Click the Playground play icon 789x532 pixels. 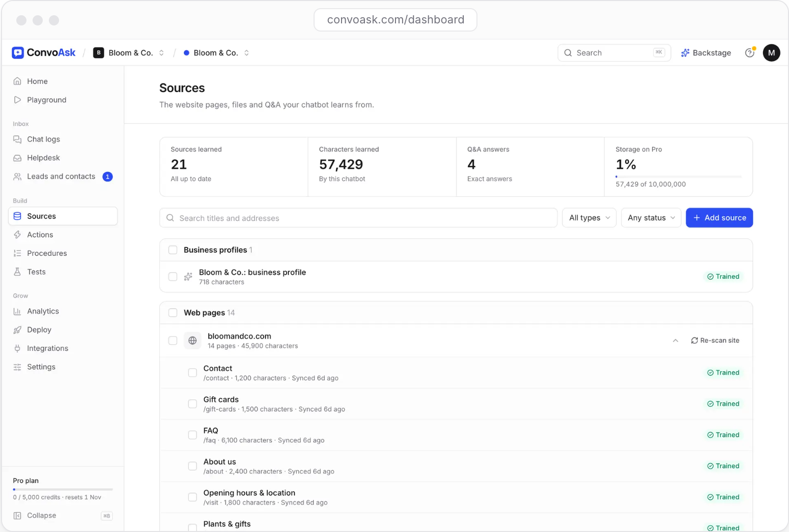coord(17,100)
